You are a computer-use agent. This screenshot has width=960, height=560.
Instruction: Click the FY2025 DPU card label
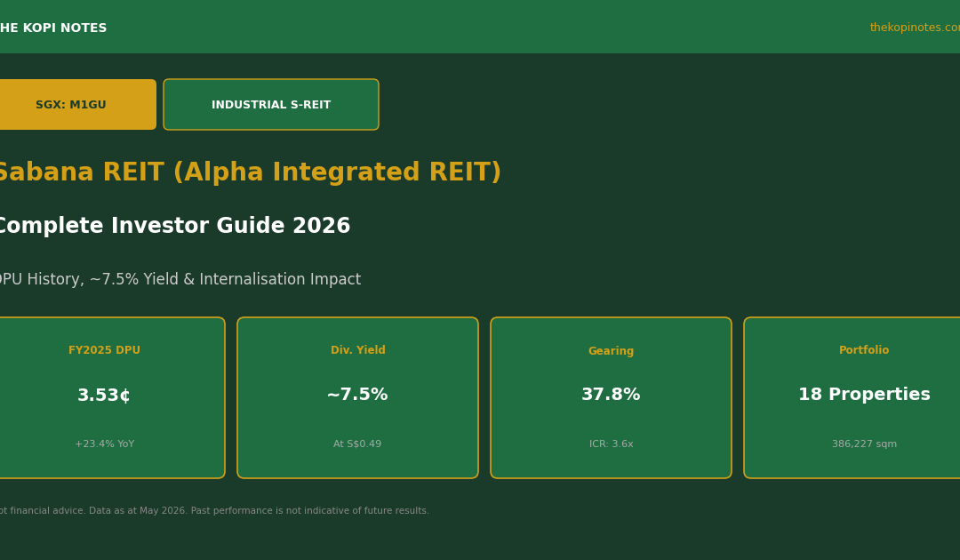(x=104, y=350)
